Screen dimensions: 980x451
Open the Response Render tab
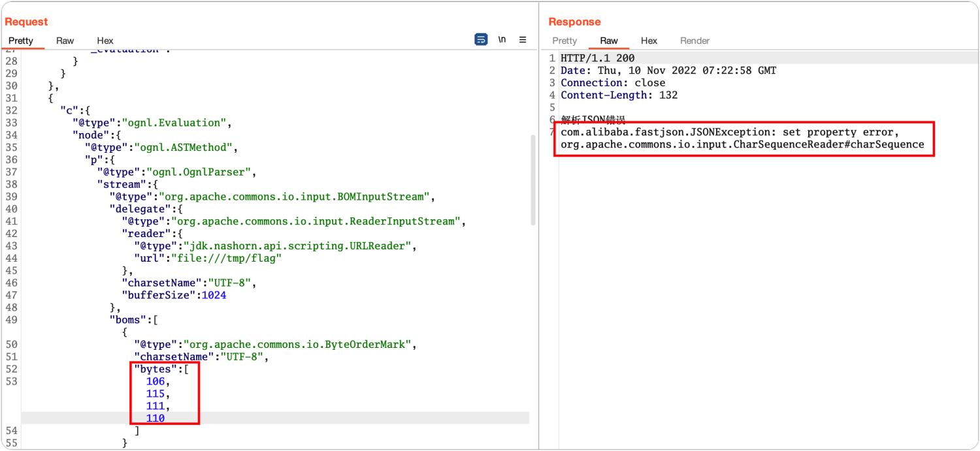tap(694, 40)
